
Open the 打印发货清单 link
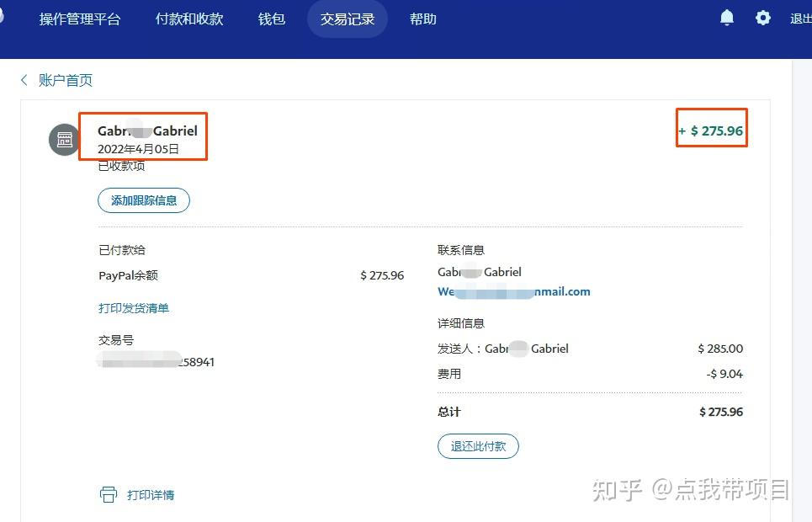pos(135,308)
